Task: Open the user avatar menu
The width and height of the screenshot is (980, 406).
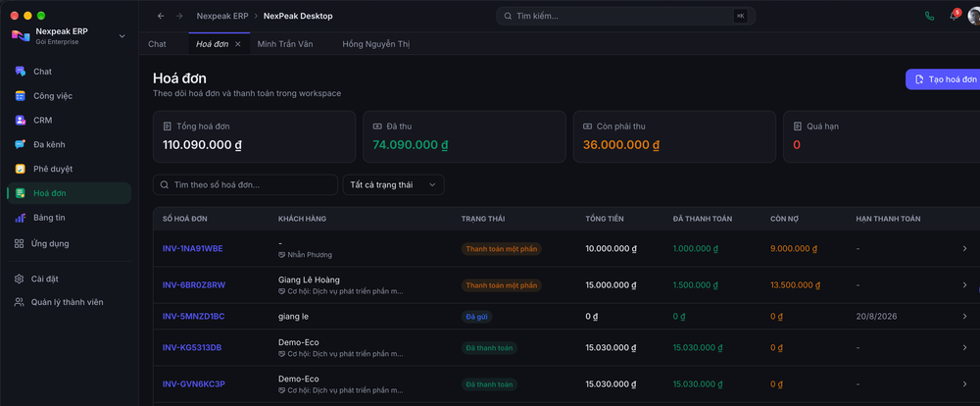Action: click(x=974, y=17)
